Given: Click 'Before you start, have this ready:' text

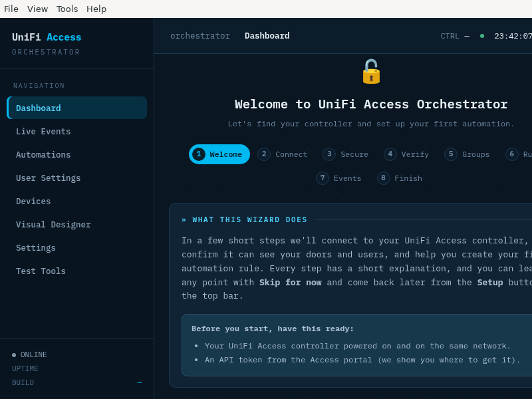Looking at the screenshot, I should click(273, 329).
